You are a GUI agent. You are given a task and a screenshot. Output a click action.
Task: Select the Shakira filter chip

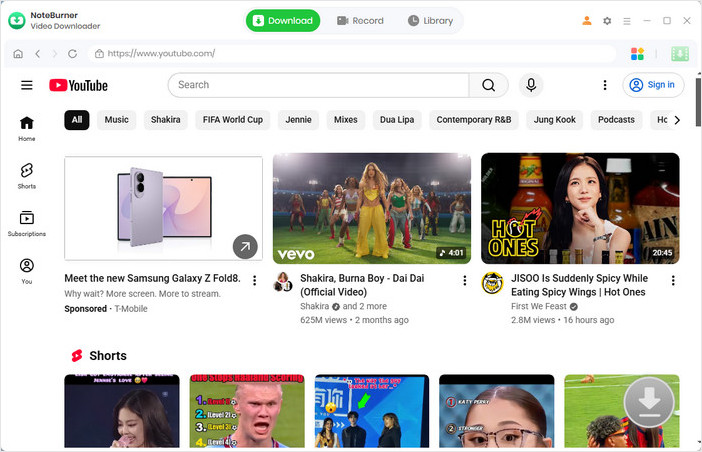(x=166, y=120)
